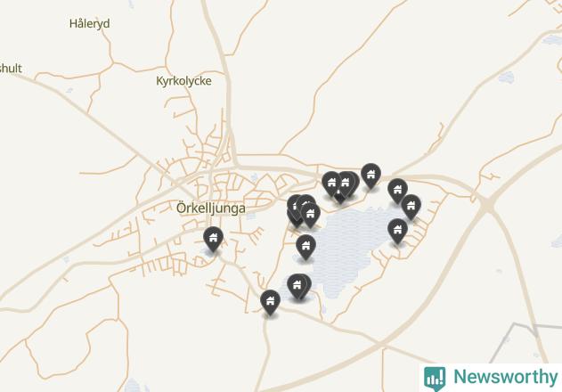Click the Örkelljunga town label
Viewport: 562px width, 392px height.
(211, 208)
